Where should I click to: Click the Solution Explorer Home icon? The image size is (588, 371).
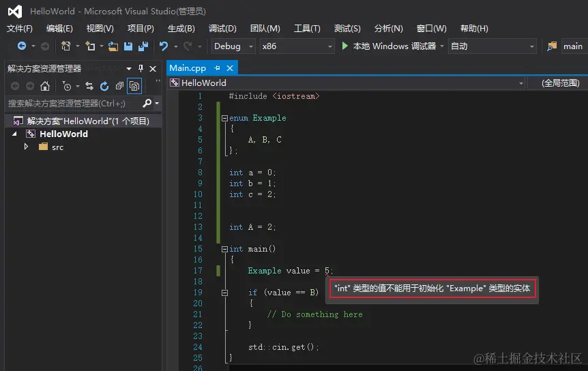[x=45, y=86]
